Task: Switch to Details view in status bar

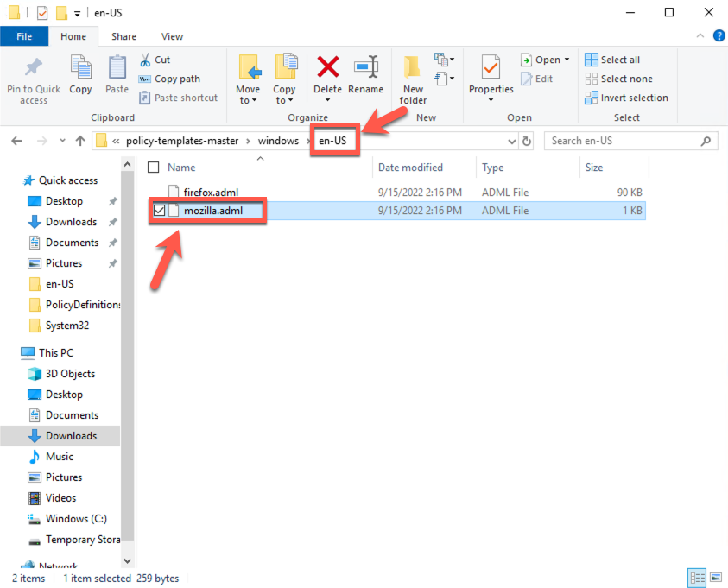Action: [x=697, y=578]
